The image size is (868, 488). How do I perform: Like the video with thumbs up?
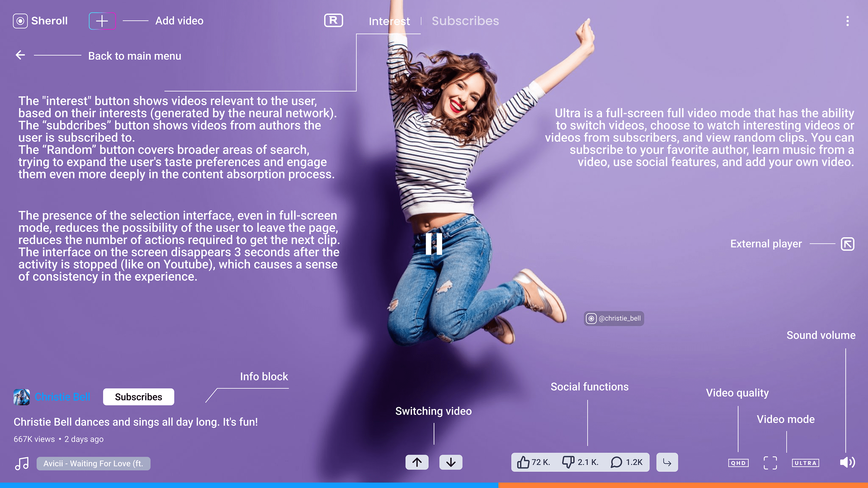click(523, 462)
